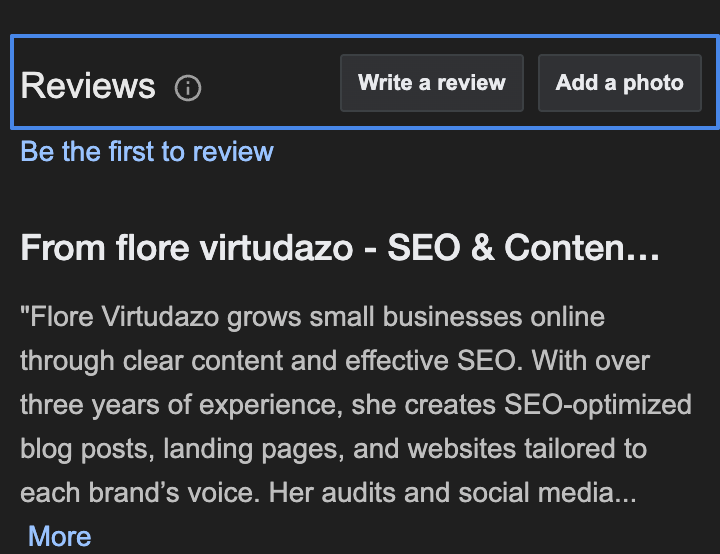Viewport: 720px width, 554px height.
Task: Click Write a review button
Action: 432,83
